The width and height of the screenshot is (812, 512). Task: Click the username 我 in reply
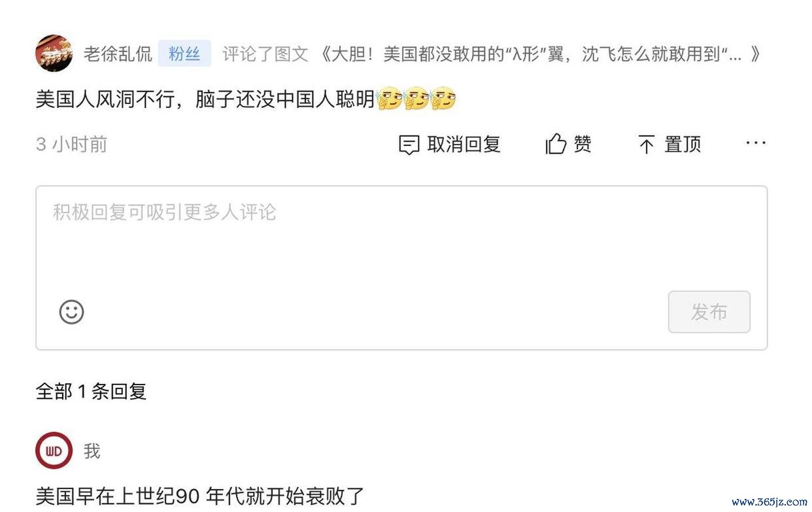92,451
